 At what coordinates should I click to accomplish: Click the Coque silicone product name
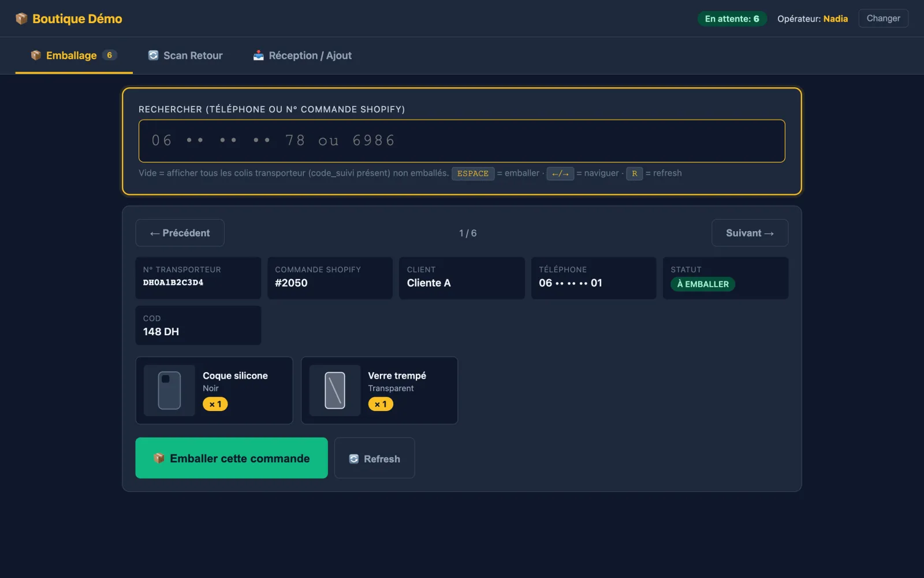[235, 376]
